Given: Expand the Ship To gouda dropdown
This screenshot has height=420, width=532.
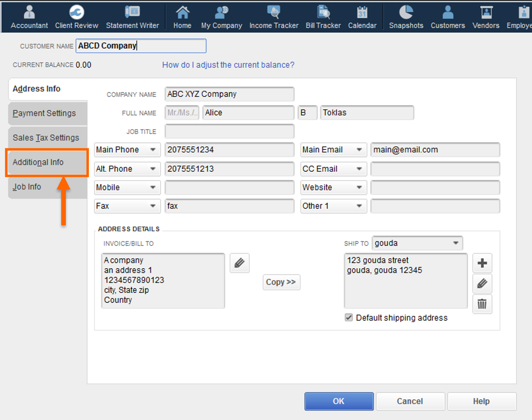Looking at the screenshot, I should point(456,243).
